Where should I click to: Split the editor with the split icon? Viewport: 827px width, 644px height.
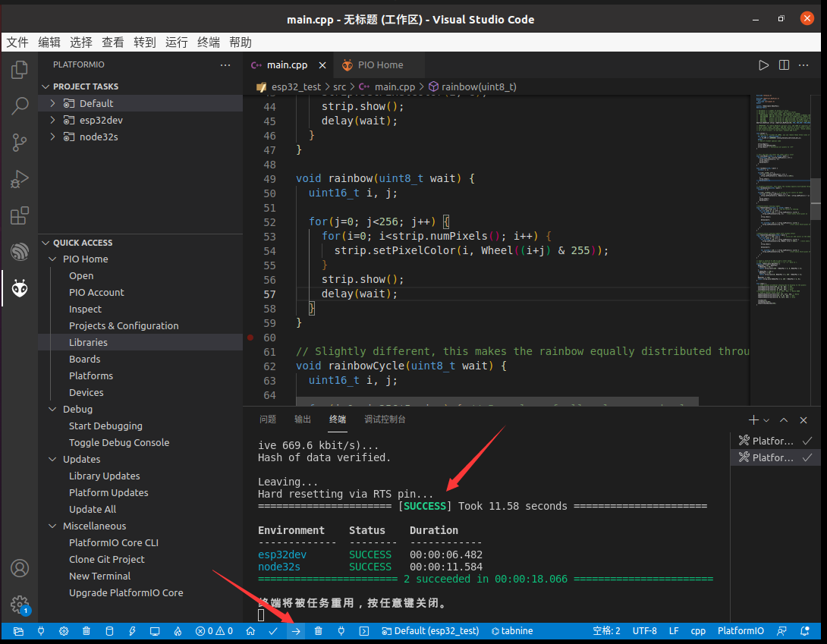pos(784,65)
